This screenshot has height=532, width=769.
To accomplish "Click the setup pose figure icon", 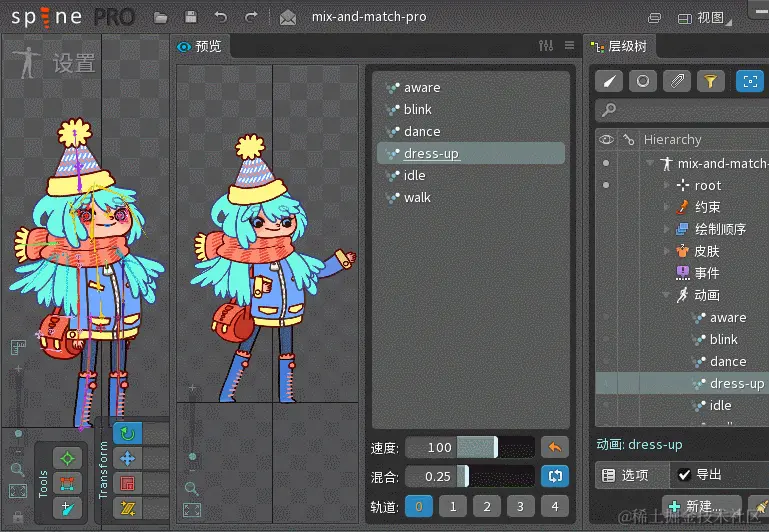I will pyautogui.click(x=27, y=62).
